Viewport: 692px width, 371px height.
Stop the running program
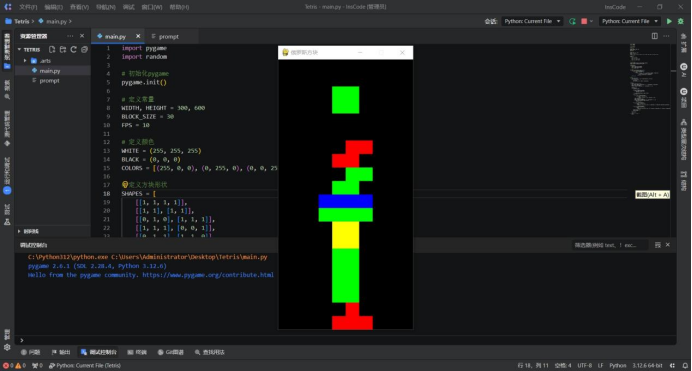click(x=584, y=21)
